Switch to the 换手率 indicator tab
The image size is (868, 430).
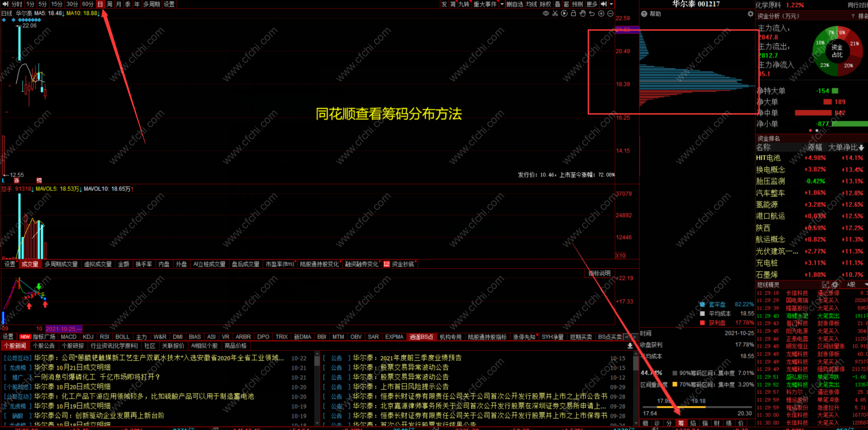(x=144, y=264)
